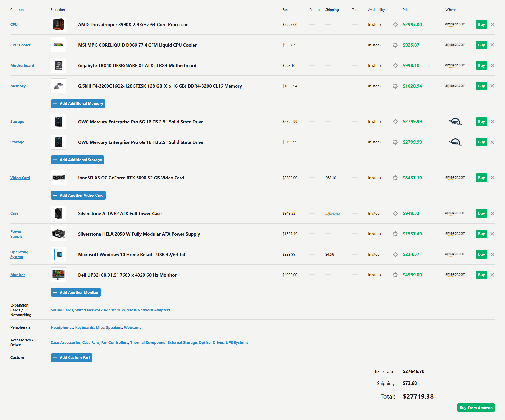
Task: Click gear icon on Video Card row
Action: (395, 178)
